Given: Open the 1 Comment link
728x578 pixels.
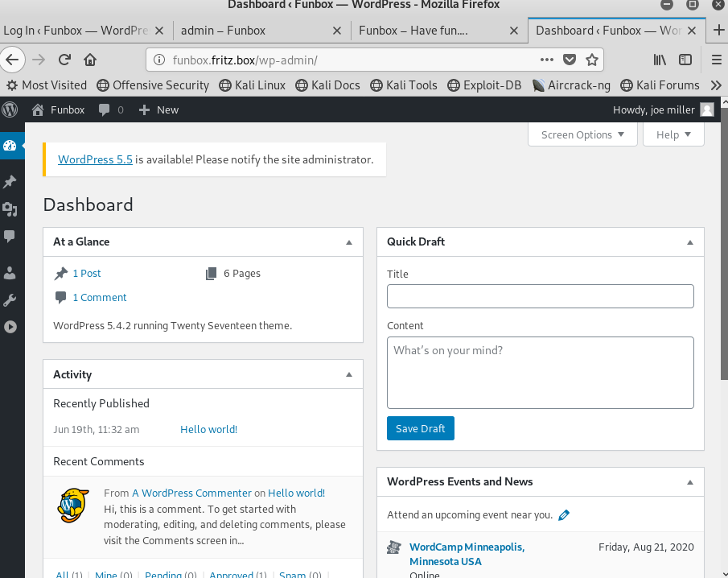Looking at the screenshot, I should coord(100,297).
